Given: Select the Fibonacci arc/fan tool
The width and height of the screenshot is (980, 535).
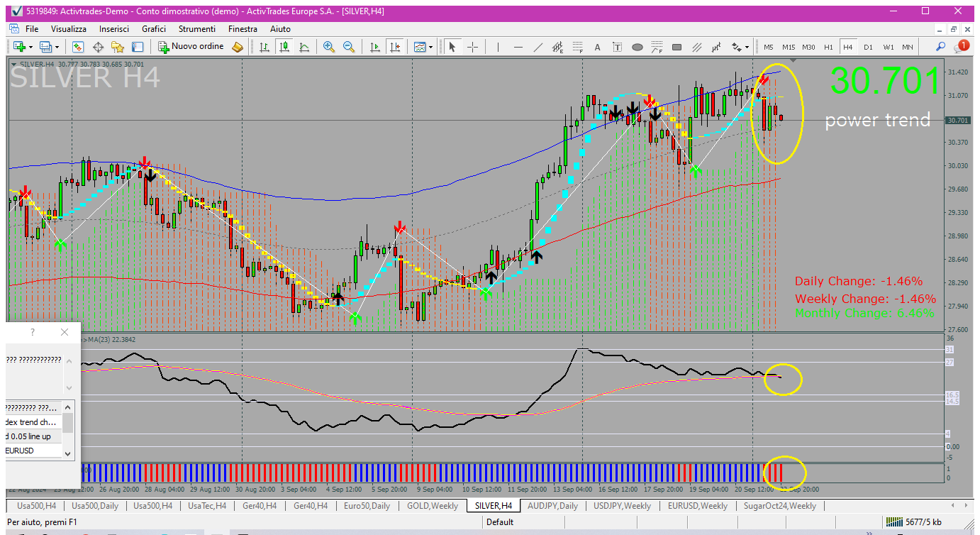Looking at the screenshot, I should (x=657, y=47).
